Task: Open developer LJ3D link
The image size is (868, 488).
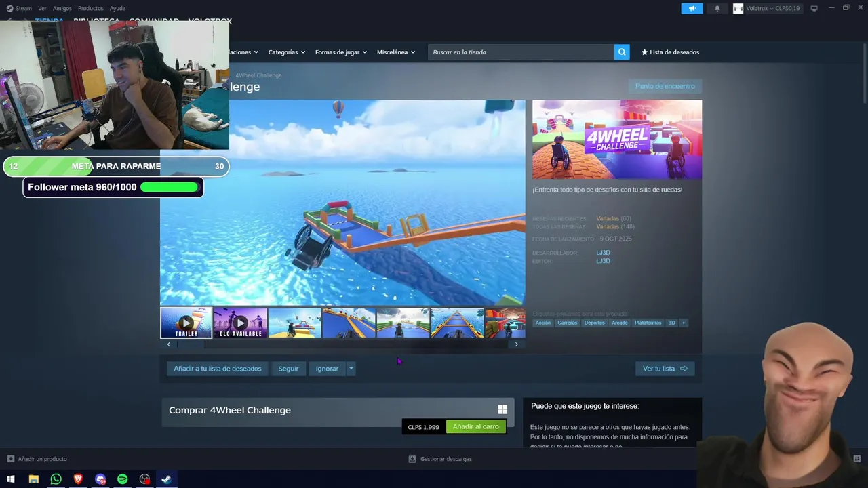Action: click(603, 253)
